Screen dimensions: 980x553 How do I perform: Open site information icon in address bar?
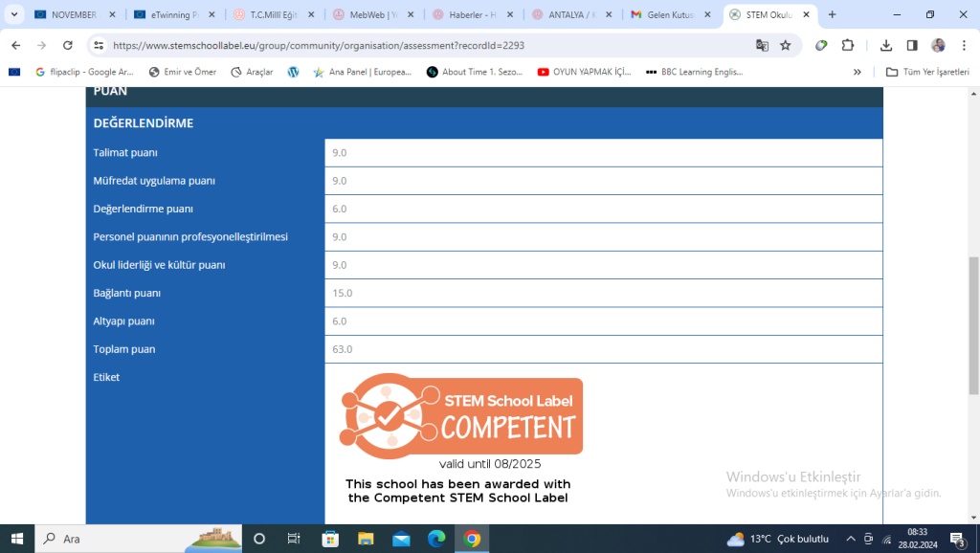(x=99, y=45)
